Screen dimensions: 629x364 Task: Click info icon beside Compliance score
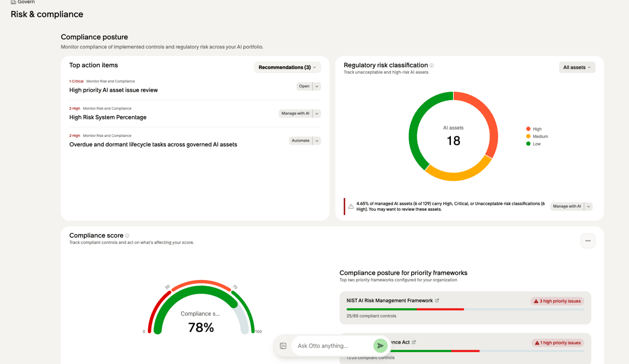(127, 236)
